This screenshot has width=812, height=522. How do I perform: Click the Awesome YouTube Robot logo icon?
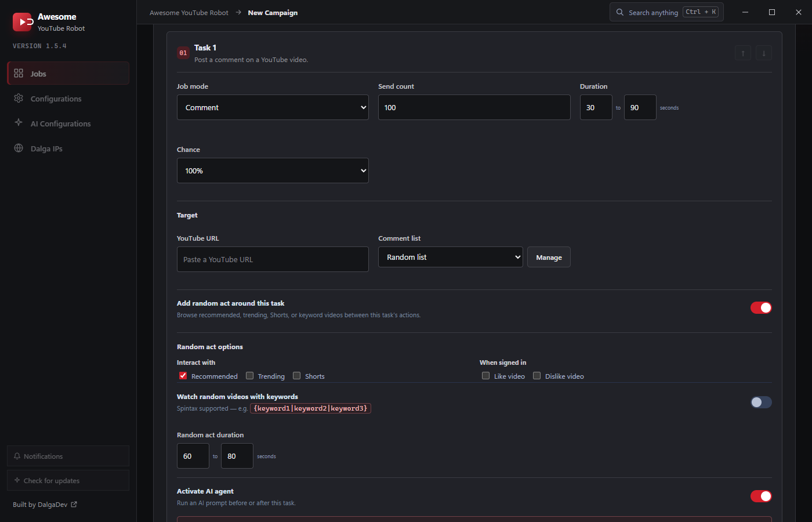pos(23,22)
